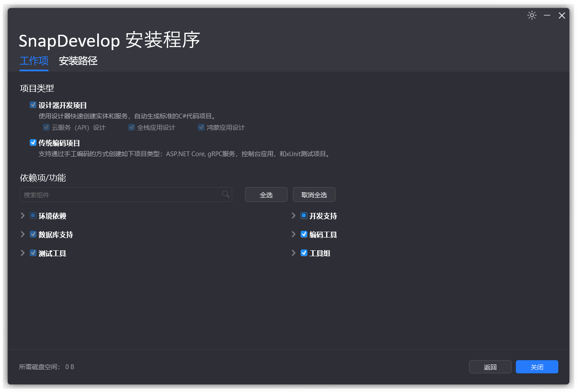Viewport: 577px width, 392px height.
Task: Focus the 搜索组件 search field
Action: coord(121,195)
